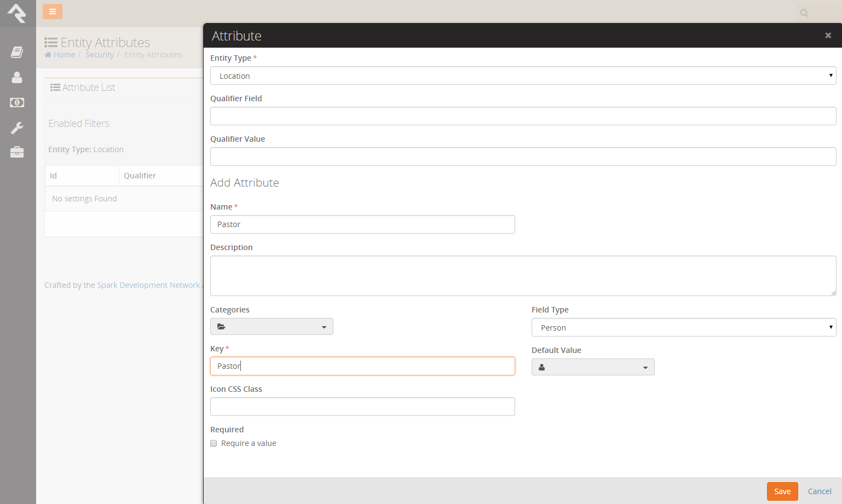Click inside the Qualifier Field input

click(x=523, y=116)
